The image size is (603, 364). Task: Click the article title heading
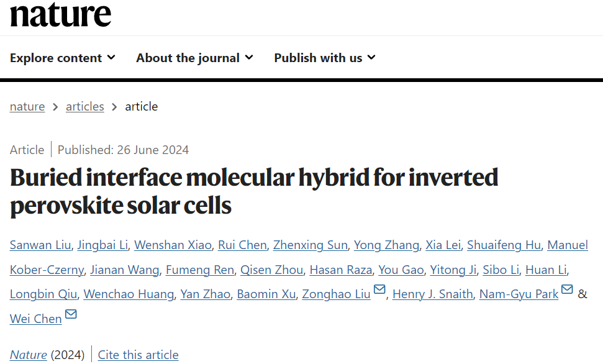click(x=253, y=191)
